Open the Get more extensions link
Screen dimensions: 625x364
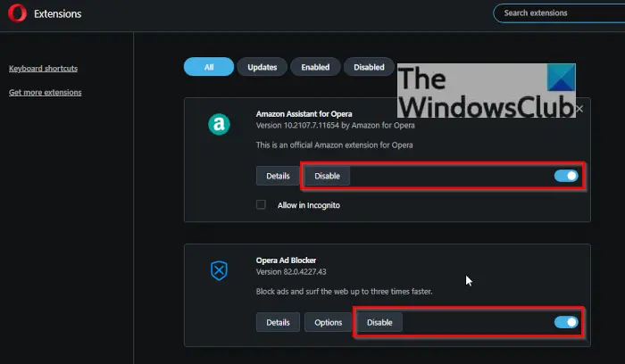click(45, 93)
